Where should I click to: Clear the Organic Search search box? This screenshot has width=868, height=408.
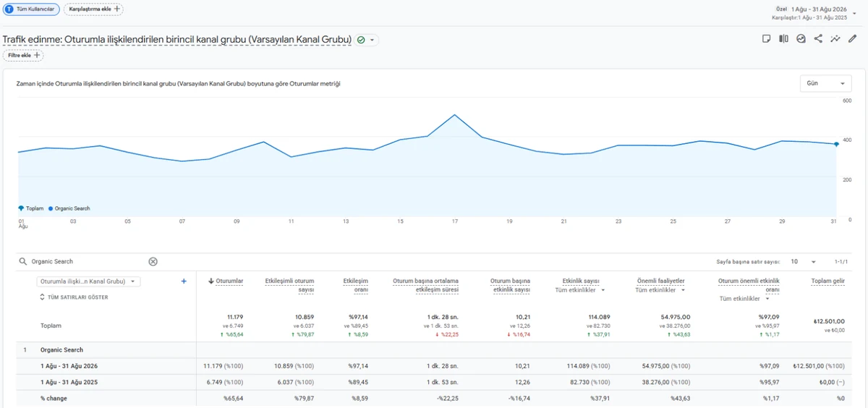click(153, 262)
